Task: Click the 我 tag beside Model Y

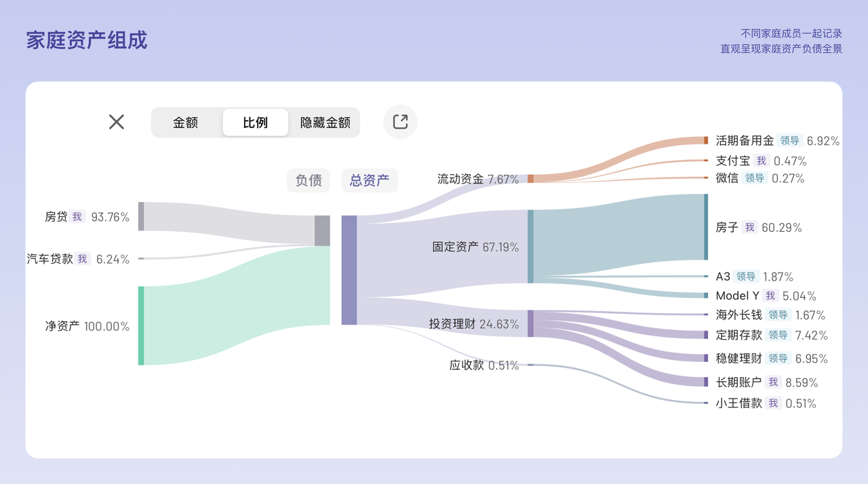Action: pos(770,296)
